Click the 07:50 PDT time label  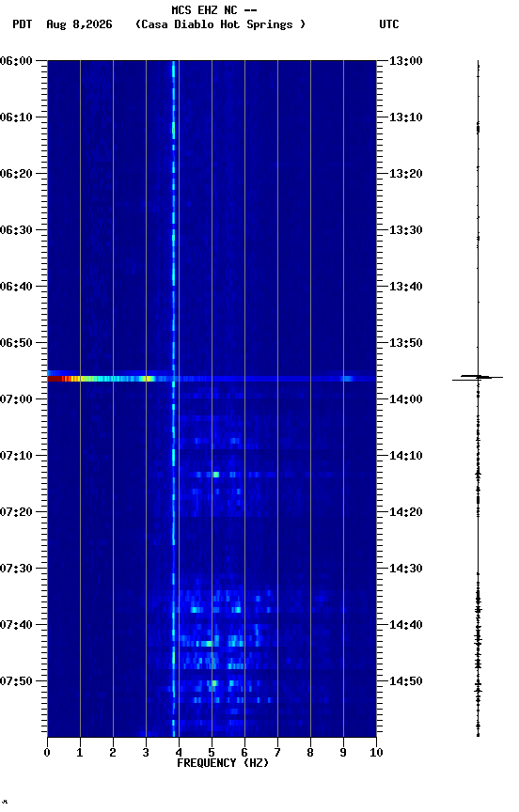[x=16, y=681]
